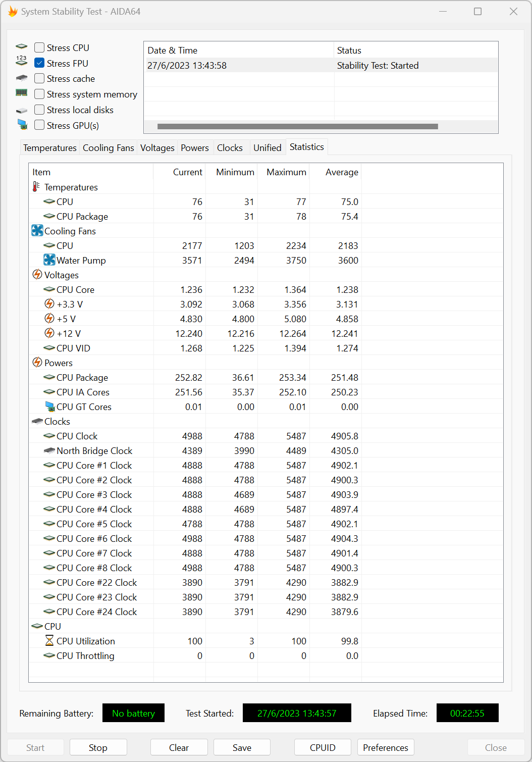The image size is (532, 762).
Task: Select the CPU Clock row label
Action: 77,436
